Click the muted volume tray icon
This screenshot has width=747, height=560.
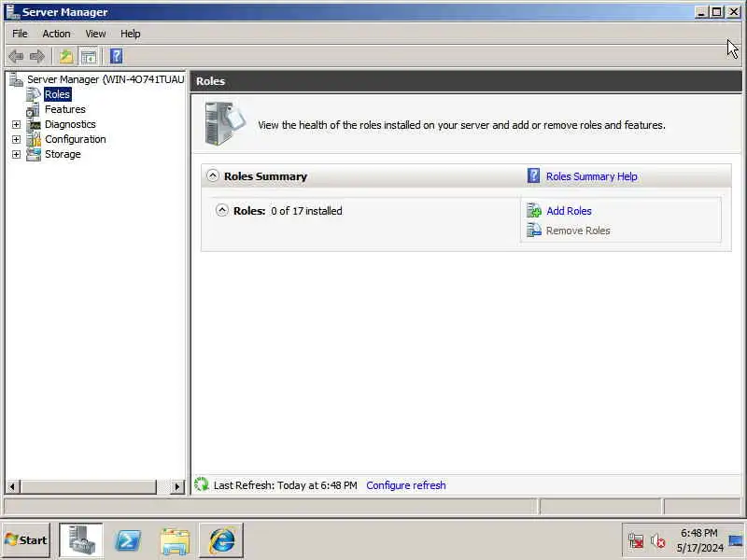658,541
